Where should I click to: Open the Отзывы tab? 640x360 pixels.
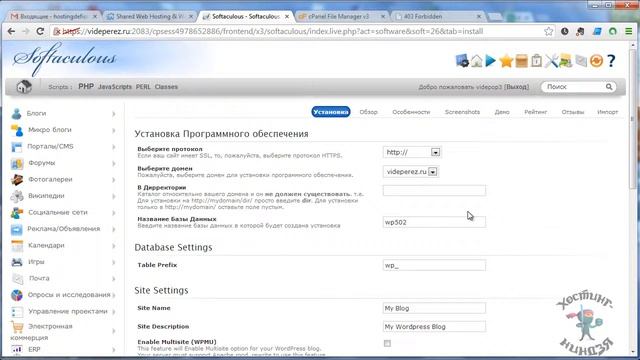(x=573, y=112)
